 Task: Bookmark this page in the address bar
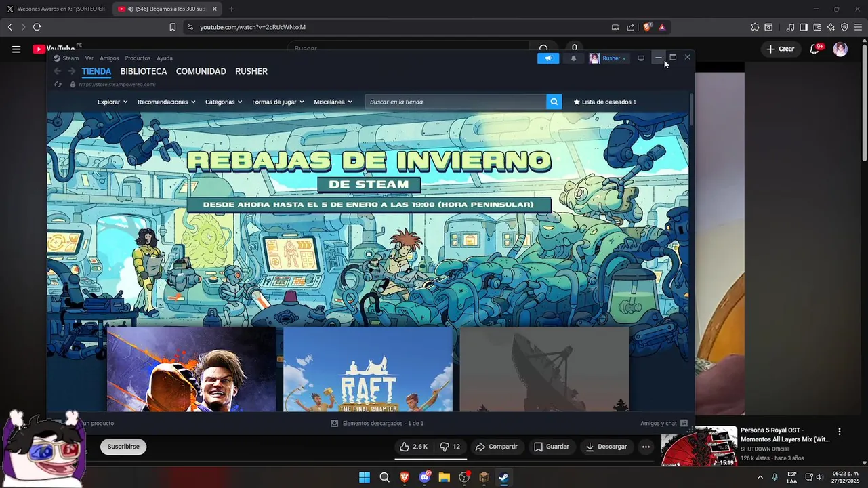pyautogui.click(x=172, y=27)
